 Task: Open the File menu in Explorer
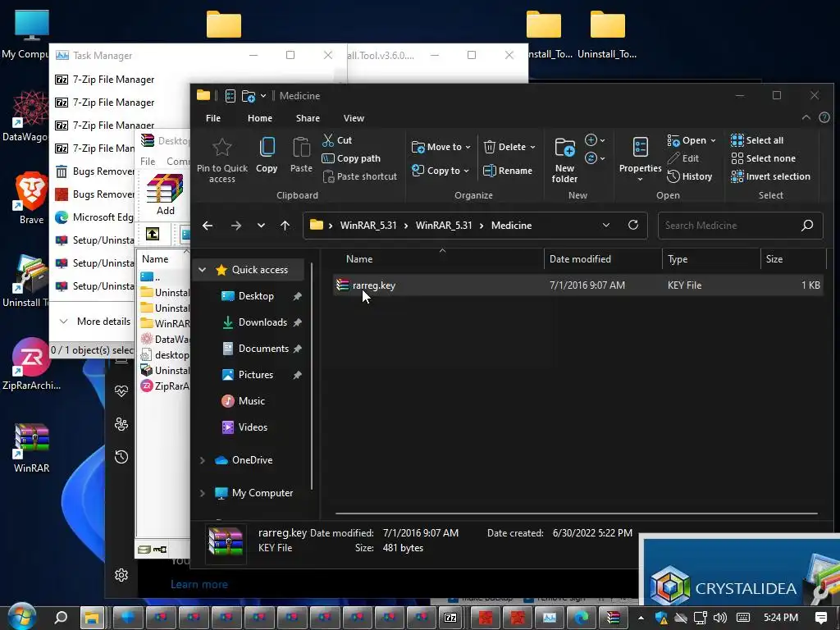point(213,118)
